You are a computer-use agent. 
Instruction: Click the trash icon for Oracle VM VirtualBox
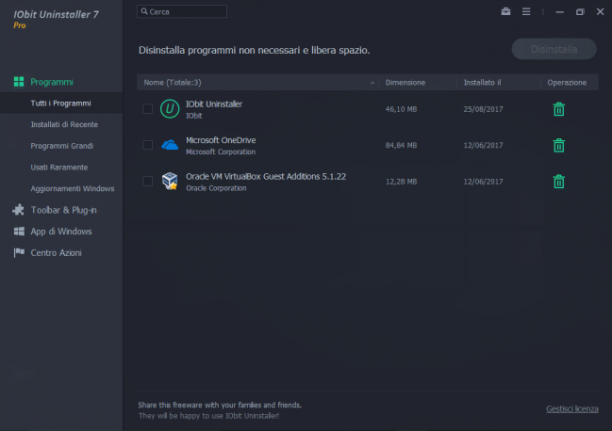(x=559, y=182)
